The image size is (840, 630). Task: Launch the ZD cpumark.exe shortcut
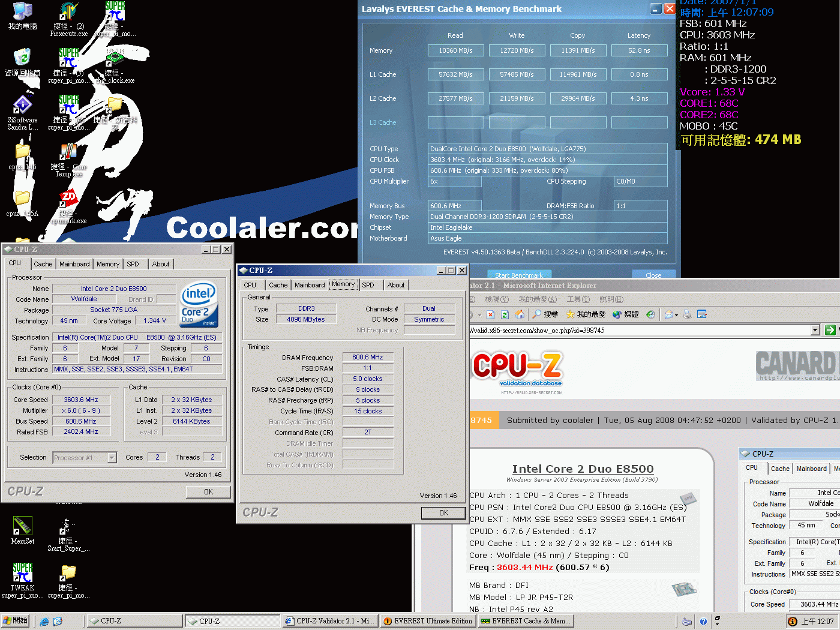point(68,206)
